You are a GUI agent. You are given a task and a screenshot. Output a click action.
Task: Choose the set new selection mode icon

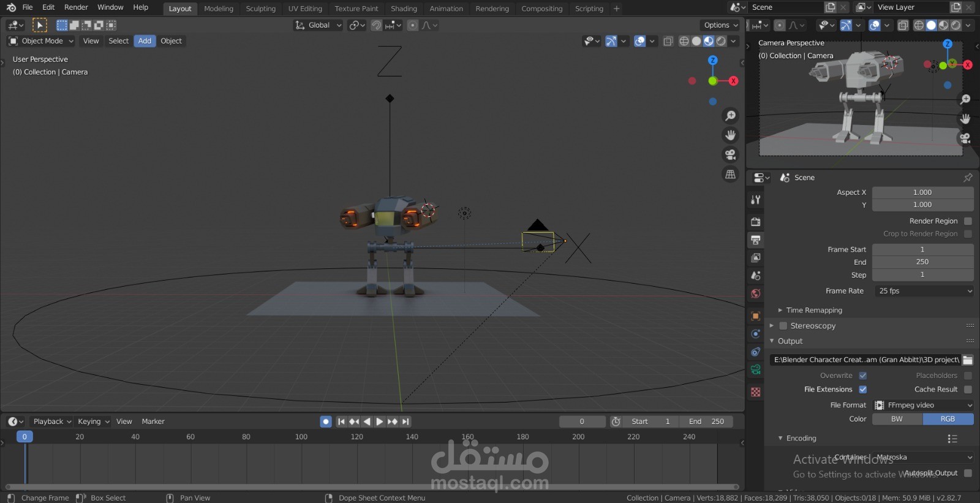pyautogui.click(x=62, y=25)
